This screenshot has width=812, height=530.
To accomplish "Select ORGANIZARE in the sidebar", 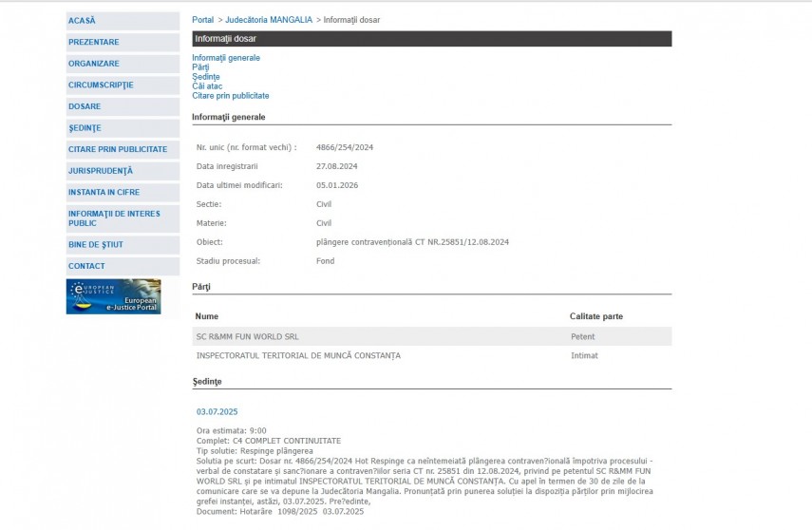I will (94, 64).
